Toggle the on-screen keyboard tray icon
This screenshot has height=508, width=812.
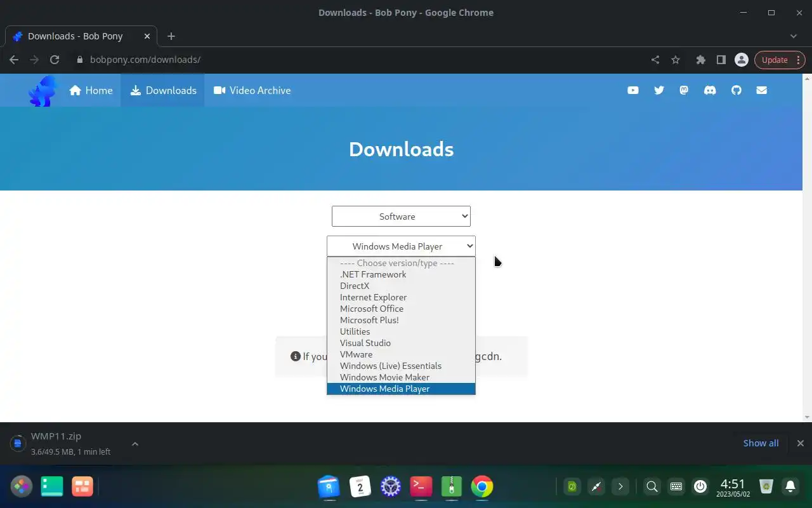click(x=676, y=487)
